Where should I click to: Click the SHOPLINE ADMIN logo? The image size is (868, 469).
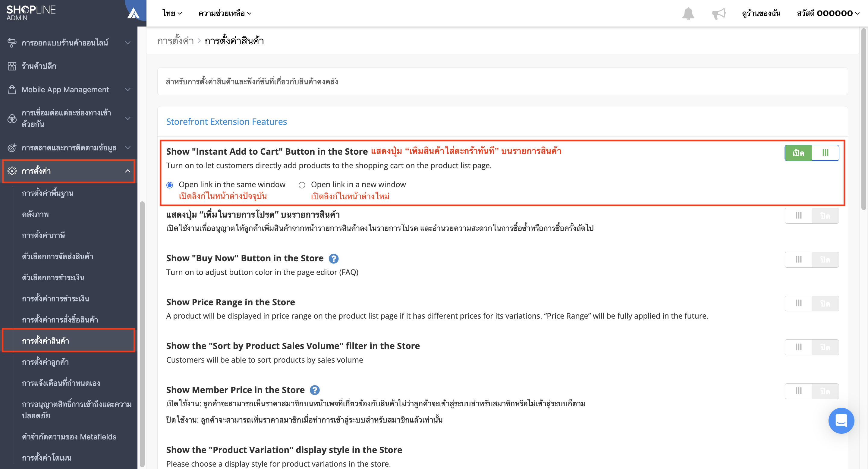coord(31,13)
